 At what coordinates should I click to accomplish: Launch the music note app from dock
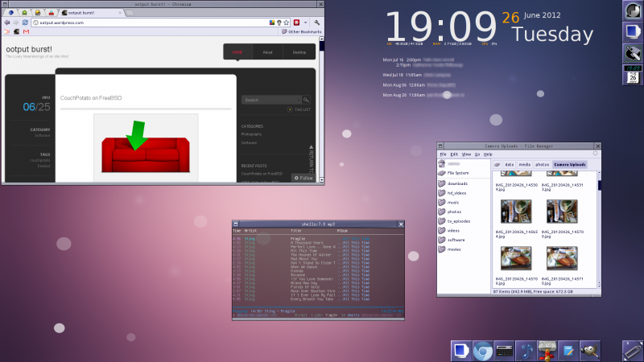point(526,352)
